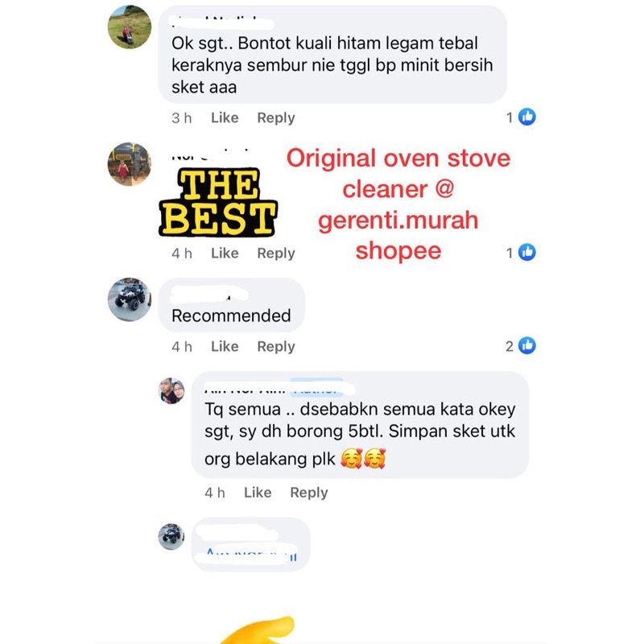Reply to the 'Ok sgt.. Bontot kuali' comment
The width and height of the screenshot is (644, 644).
click(x=276, y=118)
